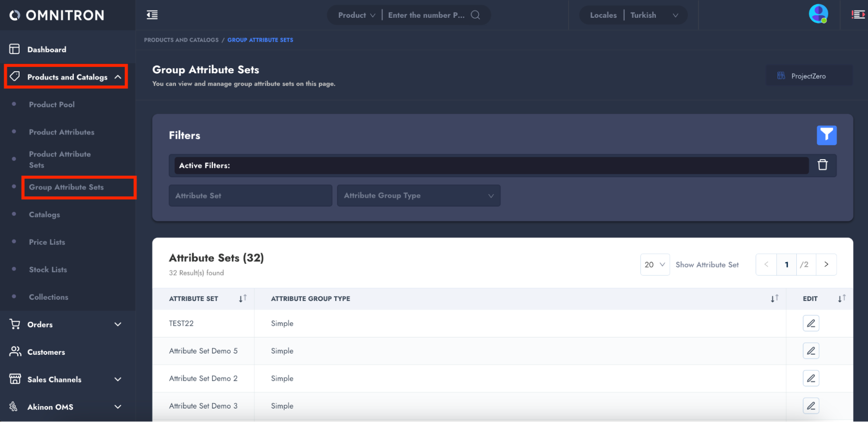Edit the Attribute Set Demo 5 row
This screenshot has width=868, height=422.
[x=811, y=351]
